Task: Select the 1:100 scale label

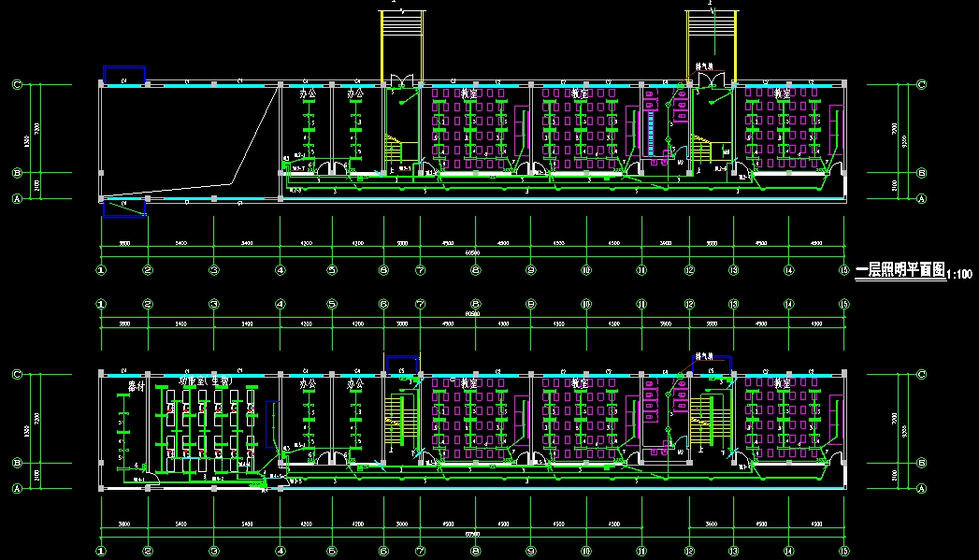Action: point(960,275)
